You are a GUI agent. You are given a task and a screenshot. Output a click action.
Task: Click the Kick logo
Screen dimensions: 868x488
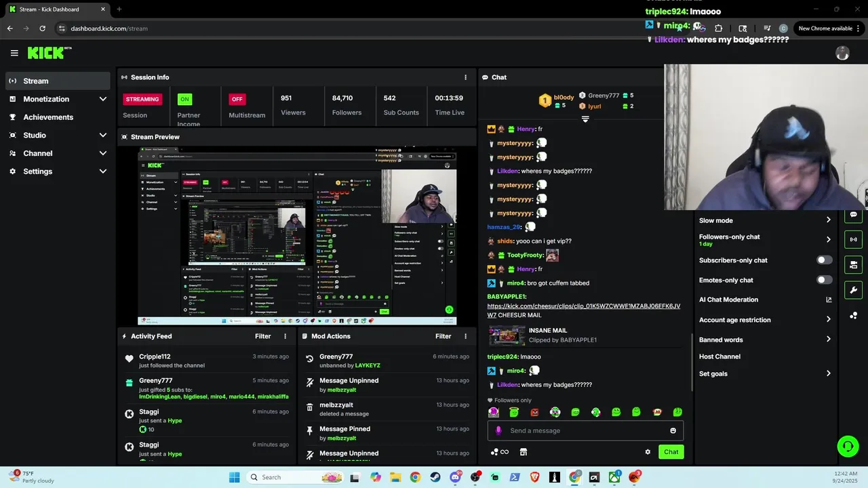50,53
